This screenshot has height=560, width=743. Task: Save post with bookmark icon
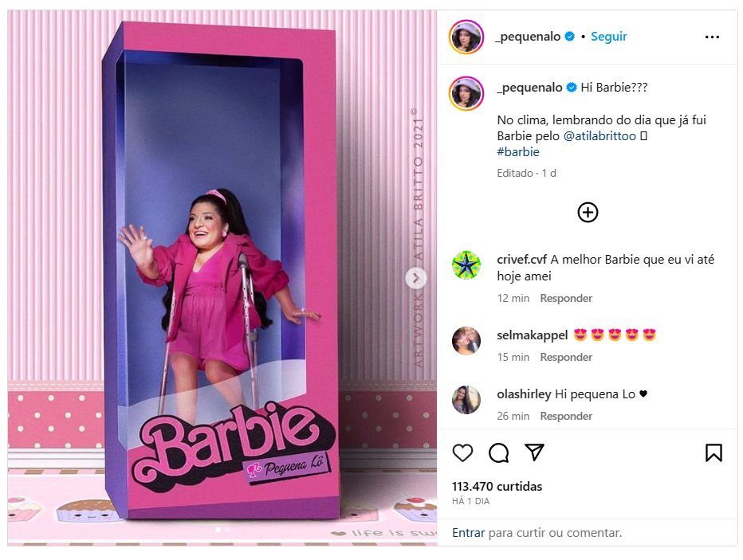pos(714,453)
